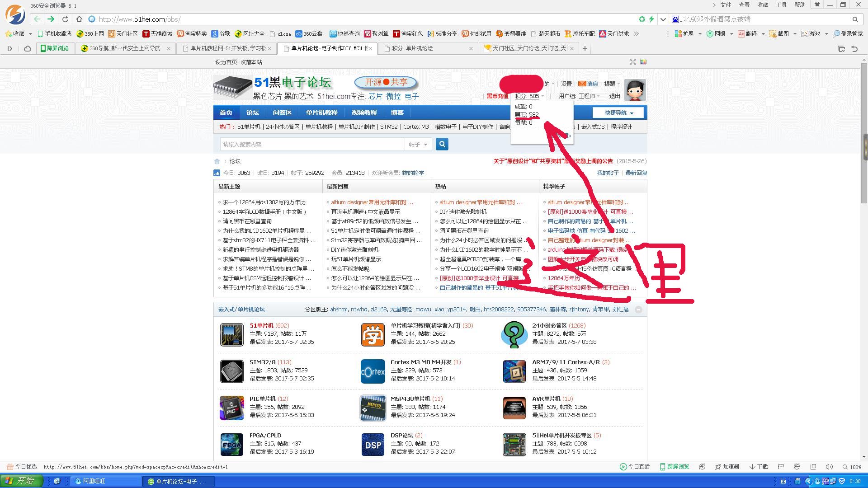Open the DSP论坛 forum icon

pos(373,444)
